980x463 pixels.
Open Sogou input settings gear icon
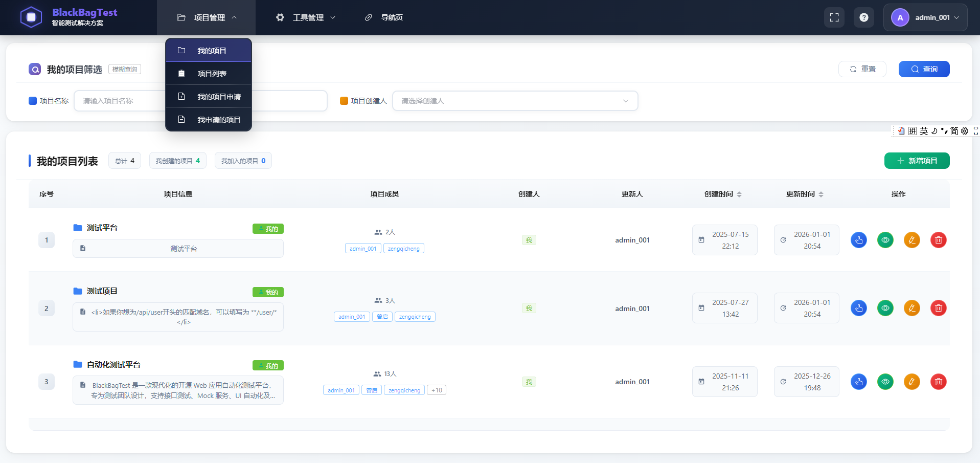click(x=964, y=131)
